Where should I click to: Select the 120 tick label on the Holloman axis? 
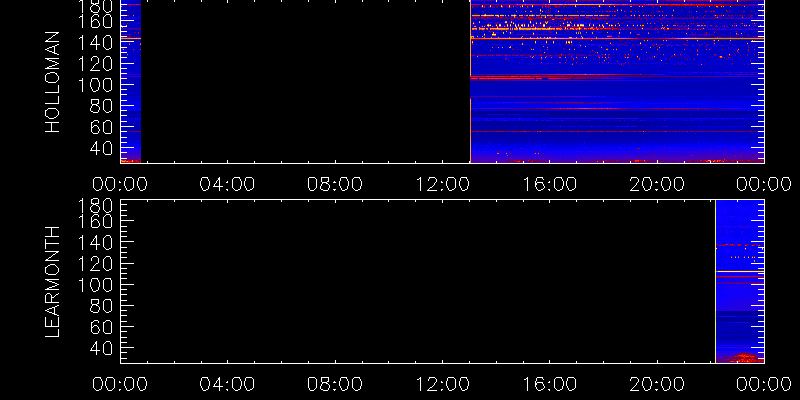point(94,64)
